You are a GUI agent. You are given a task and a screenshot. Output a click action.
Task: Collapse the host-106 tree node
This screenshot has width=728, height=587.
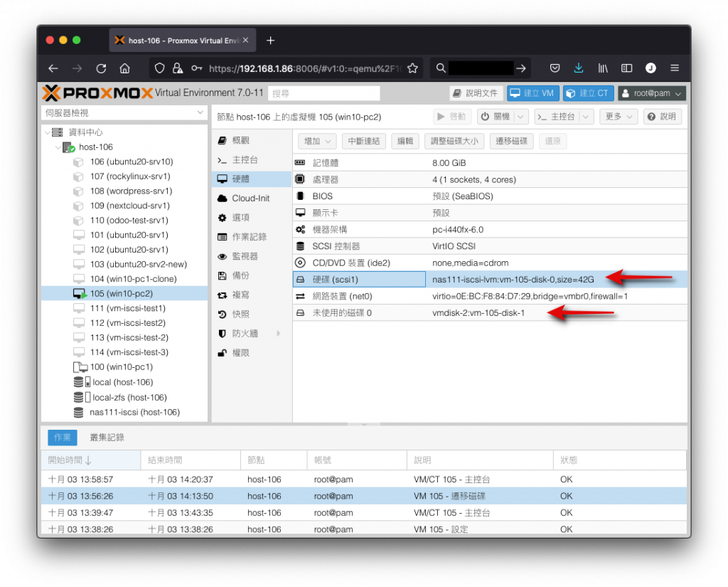coord(58,147)
